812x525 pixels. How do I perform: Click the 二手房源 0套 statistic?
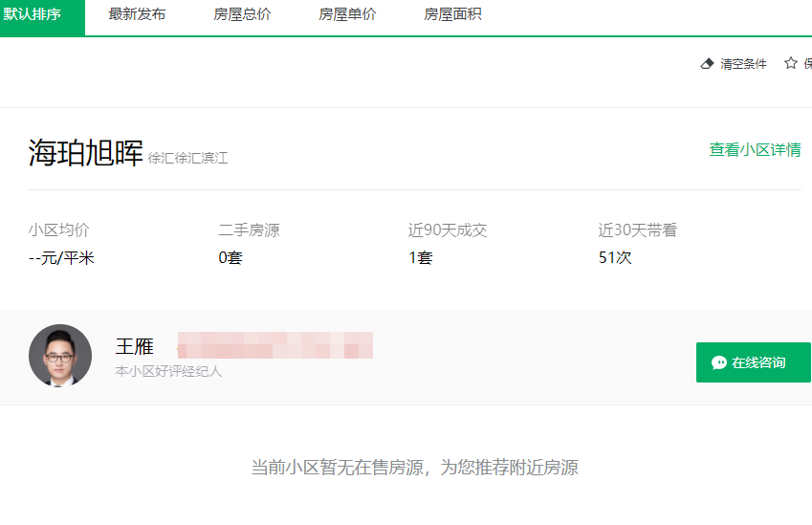point(230,257)
